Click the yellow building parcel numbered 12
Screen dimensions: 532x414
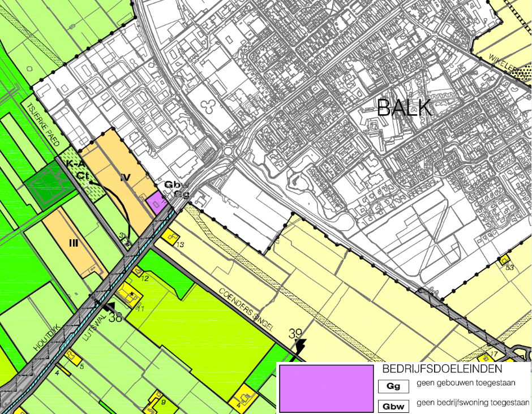click(x=138, y=271)
